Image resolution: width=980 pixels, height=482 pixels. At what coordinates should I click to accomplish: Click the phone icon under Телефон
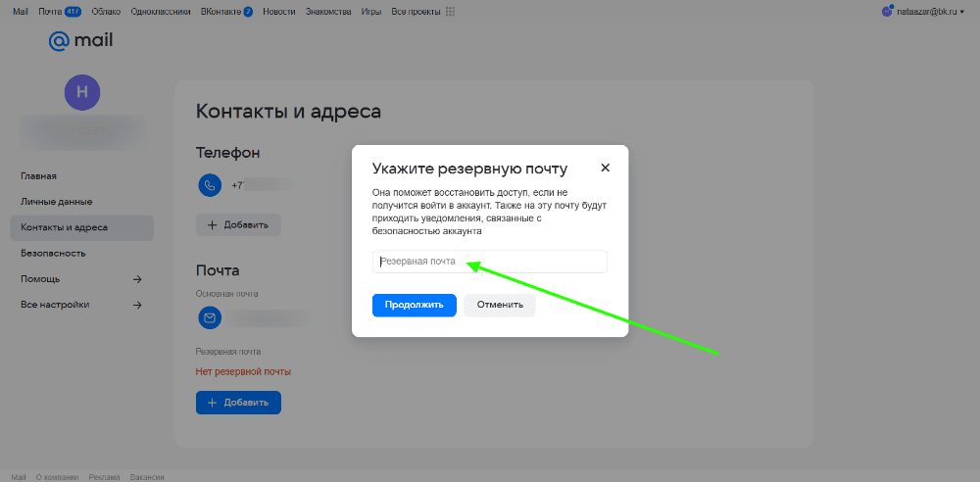click(x=210, y=186)
